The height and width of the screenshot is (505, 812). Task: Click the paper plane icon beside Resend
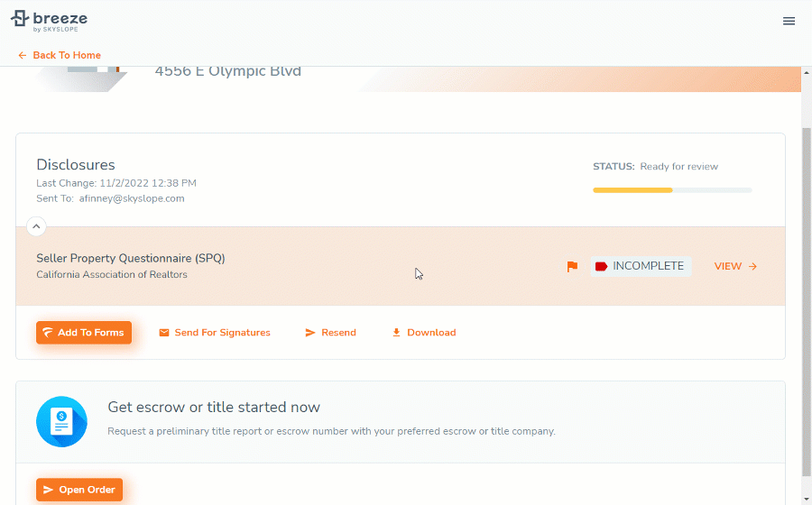[310, 333]
